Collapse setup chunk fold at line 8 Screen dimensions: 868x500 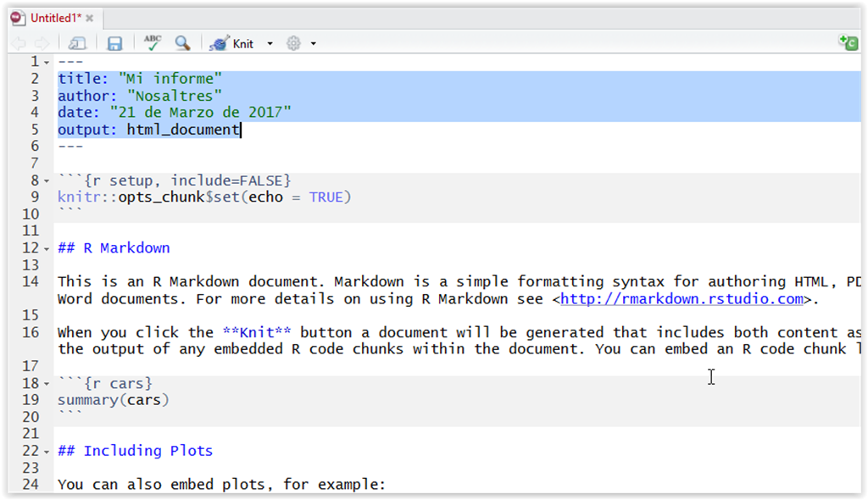(47, 181)
